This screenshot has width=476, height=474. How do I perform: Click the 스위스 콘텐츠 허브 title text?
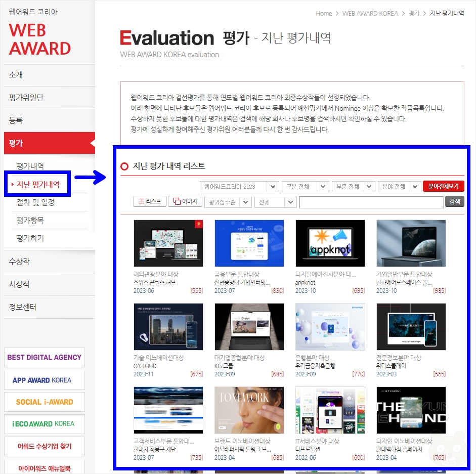click(x=154, y=282)
